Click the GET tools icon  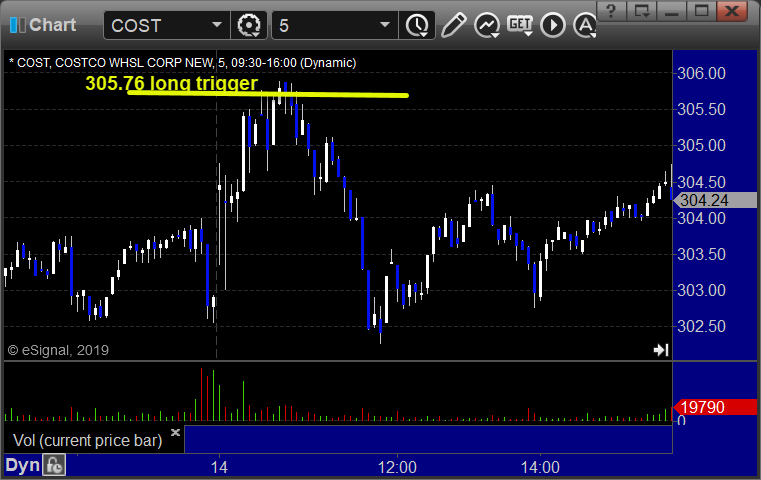pyautogui.click(x=520, y=25)
